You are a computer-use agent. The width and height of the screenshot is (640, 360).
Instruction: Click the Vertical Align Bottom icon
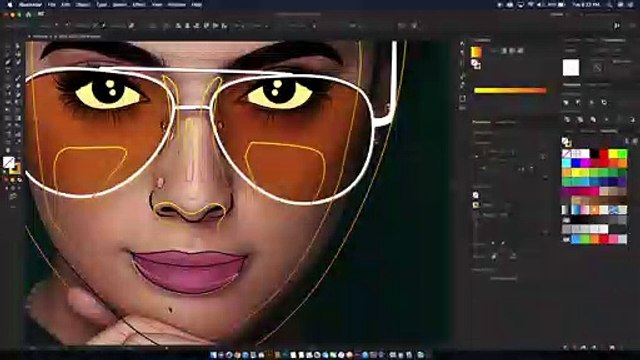click(x=224, y=26)
